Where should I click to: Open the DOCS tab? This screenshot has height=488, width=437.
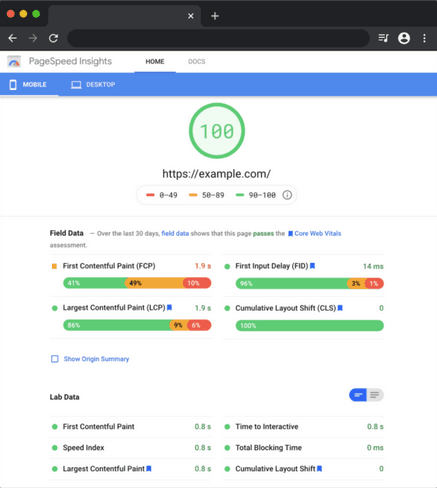[197, 62]
